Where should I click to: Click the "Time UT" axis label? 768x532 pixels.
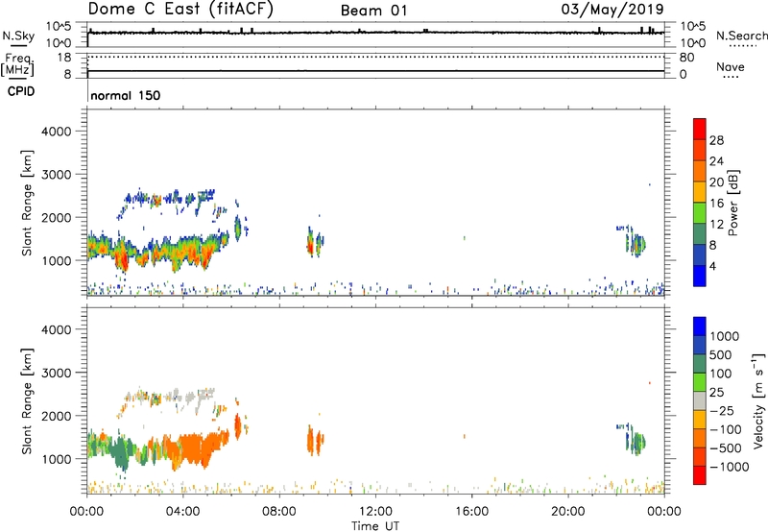point(375,526)
